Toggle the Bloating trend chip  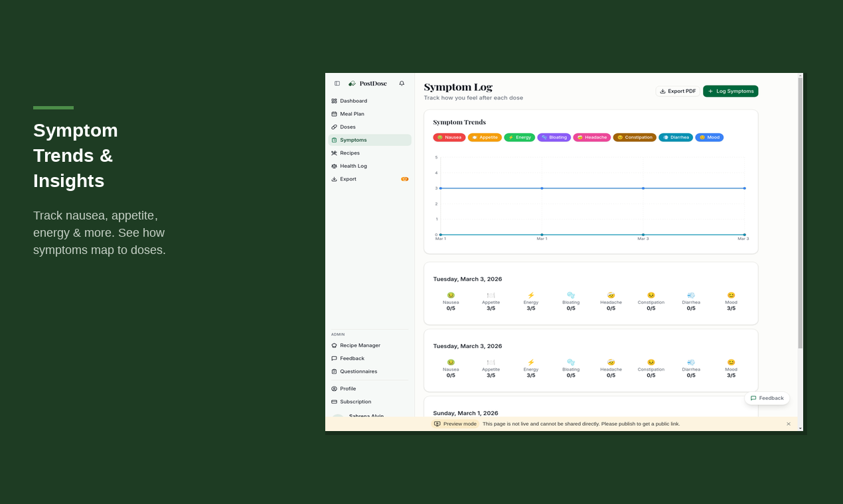[x=554, y=137]
